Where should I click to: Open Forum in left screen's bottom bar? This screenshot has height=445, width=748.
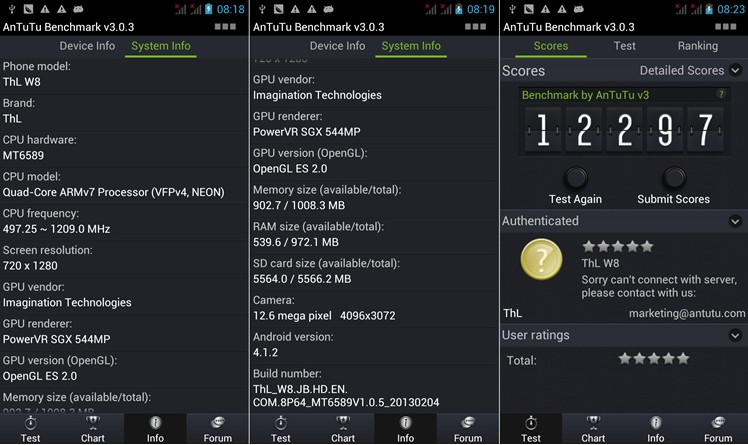pos(218,429)
